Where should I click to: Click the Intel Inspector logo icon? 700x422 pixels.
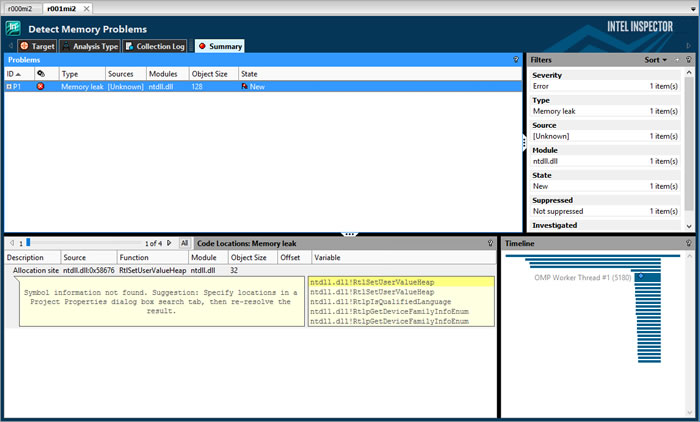point(14,29)
